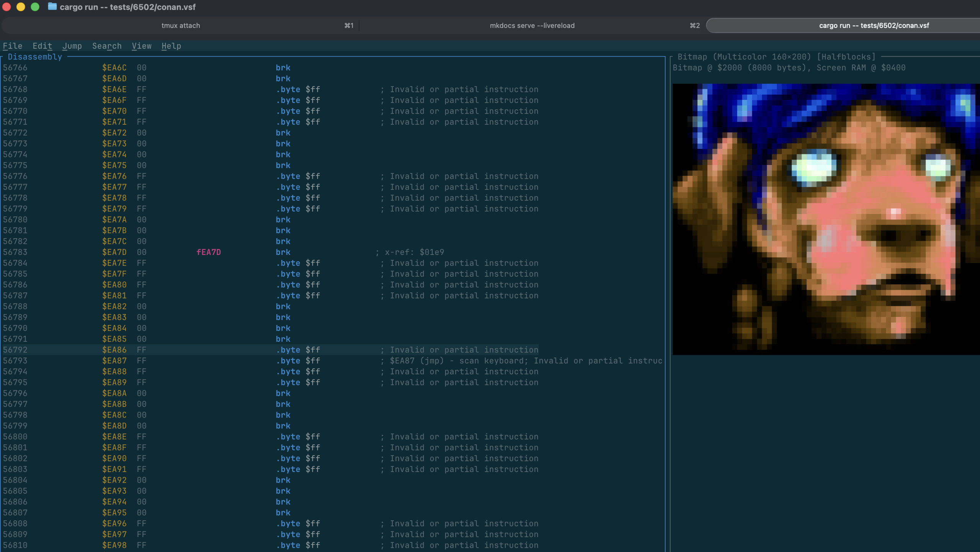Image resolution: width=980 pixels, height=552 pixels.
Task: Click the Disassembly panel title
Action: click(35, 57)
